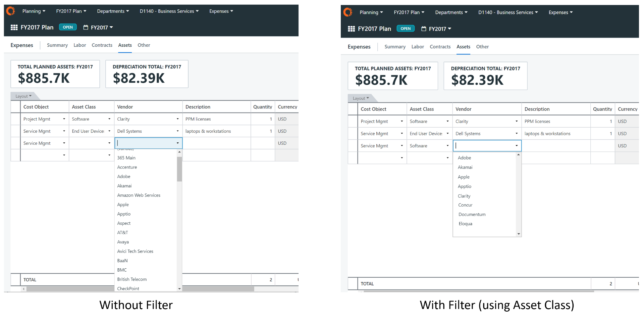644x315 pixels.
Task: Open the Layout dropdown in the left screenshot
Action: (x=23, y=96)
